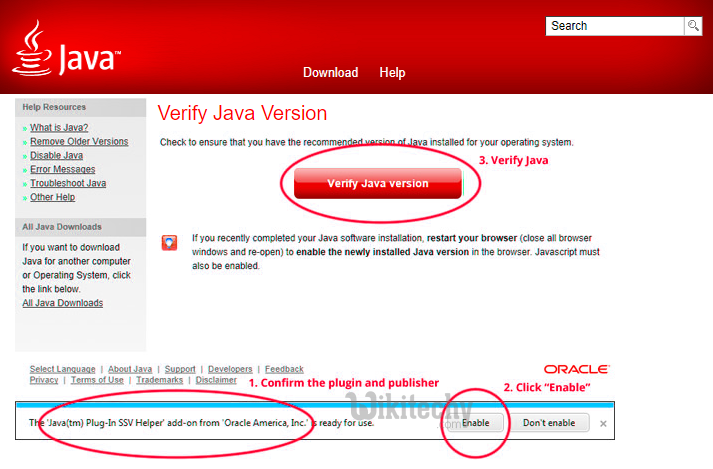Click the Privacy footer link
Image resolution: width=713 pixels, height=469 pixels.
[x=44, y=380]
